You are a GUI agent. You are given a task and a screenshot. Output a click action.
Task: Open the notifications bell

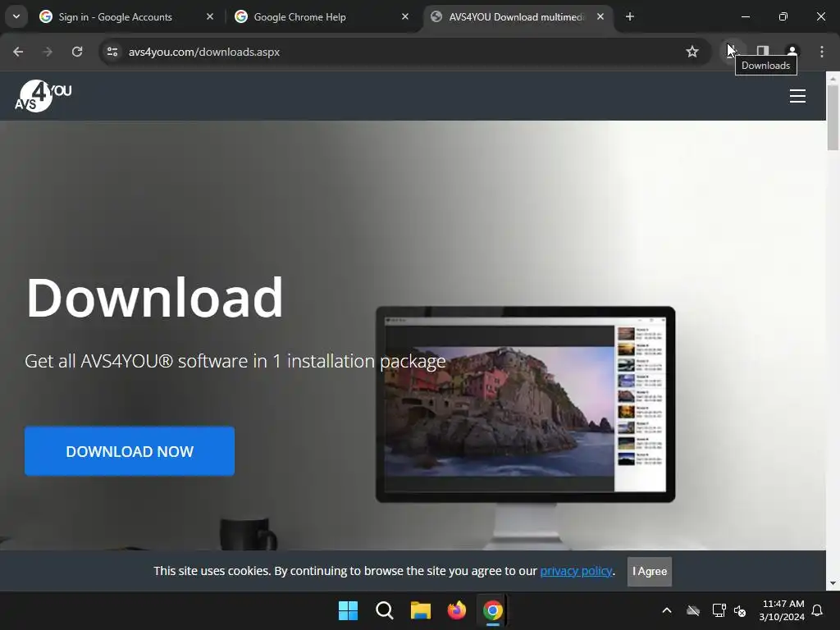coord(818,610)
